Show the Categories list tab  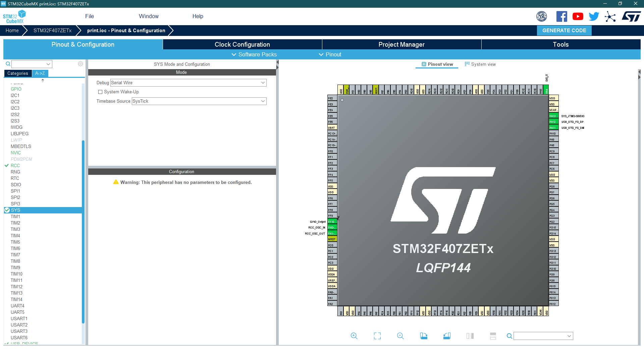pyautogui.click(x=18, y=73)
